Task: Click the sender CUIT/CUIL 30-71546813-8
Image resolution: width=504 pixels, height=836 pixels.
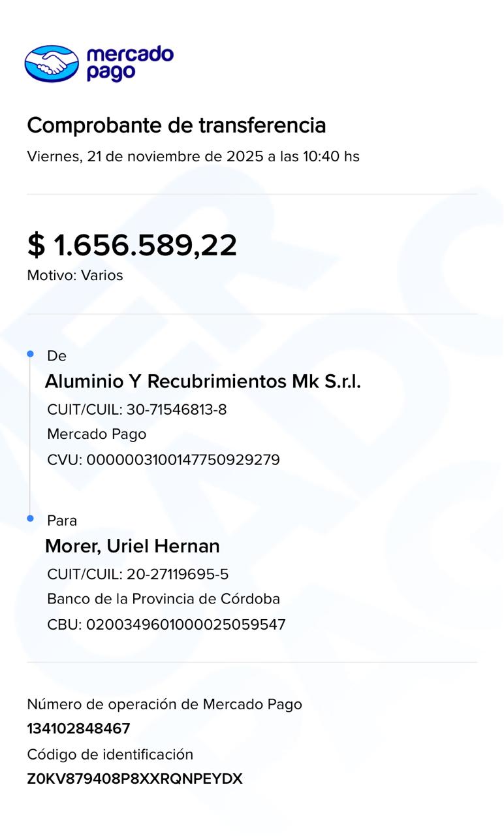Action: click(x=137, y=410)
